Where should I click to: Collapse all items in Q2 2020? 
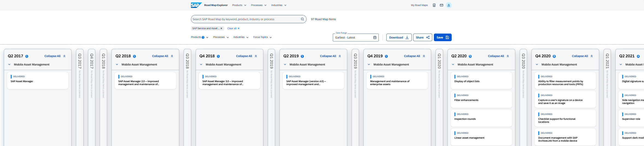point(498,56)
